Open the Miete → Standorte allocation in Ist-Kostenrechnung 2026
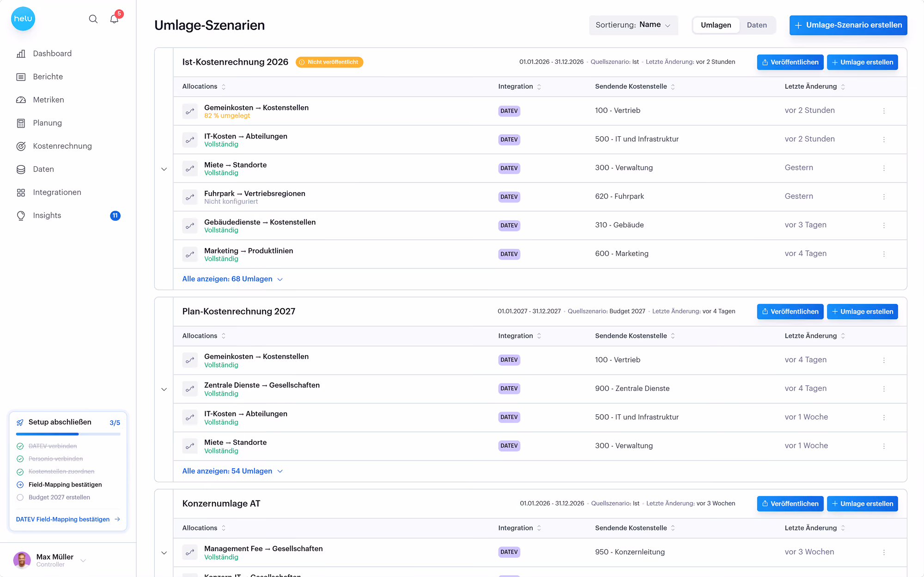 [x=235, y=165]
